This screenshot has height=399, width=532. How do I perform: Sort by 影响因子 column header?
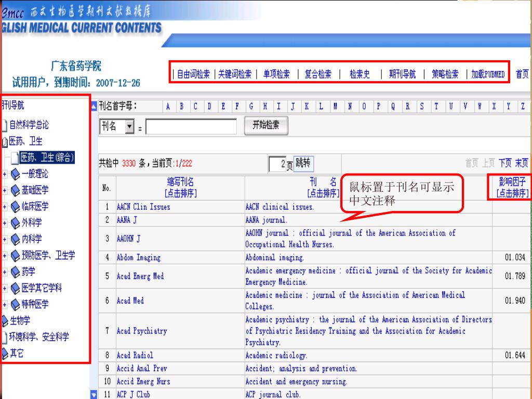pyautogui.click(x=512, y=188)
